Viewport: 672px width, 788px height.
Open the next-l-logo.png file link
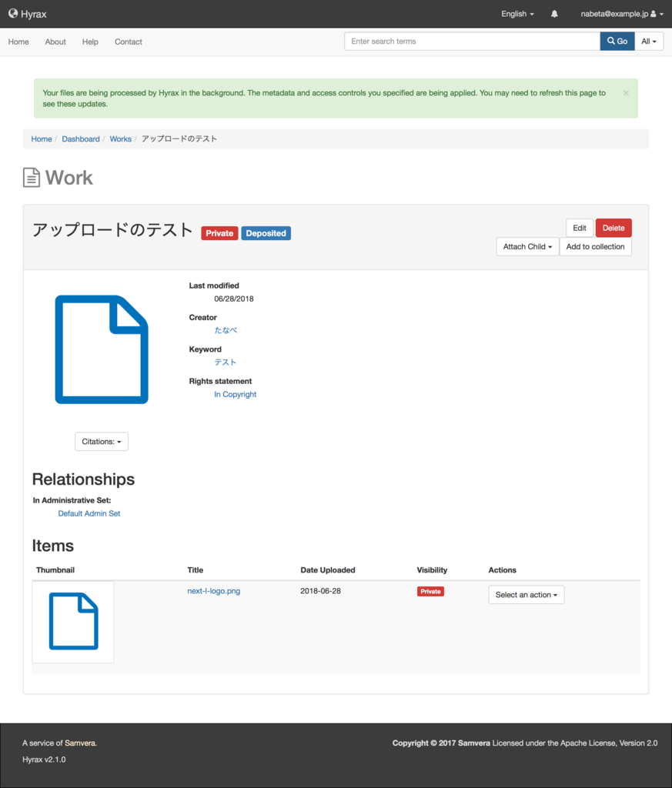[214, 591]
